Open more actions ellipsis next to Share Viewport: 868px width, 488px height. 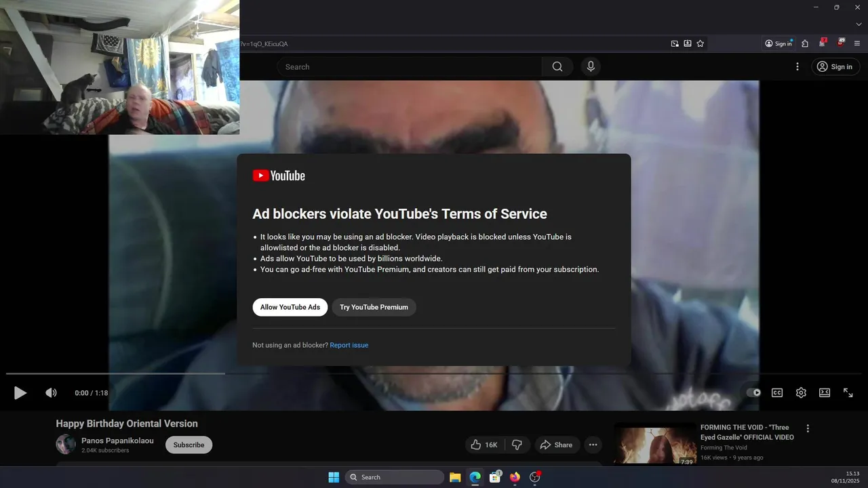tap(593, 445)
